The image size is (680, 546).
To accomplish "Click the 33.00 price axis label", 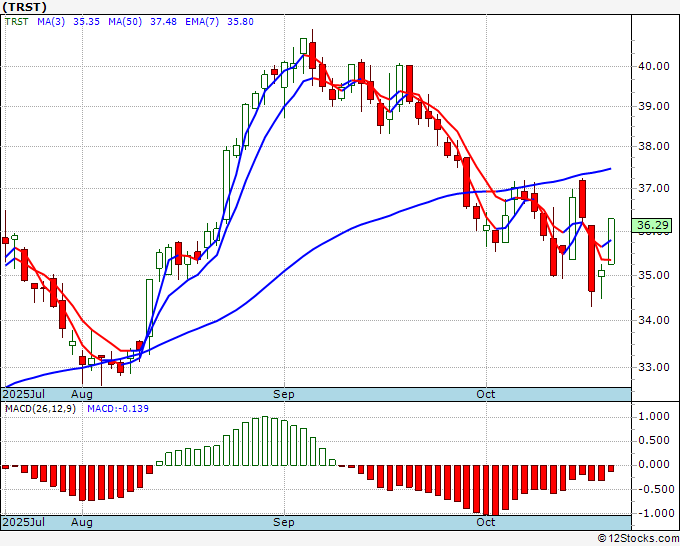I will [653, 367].
